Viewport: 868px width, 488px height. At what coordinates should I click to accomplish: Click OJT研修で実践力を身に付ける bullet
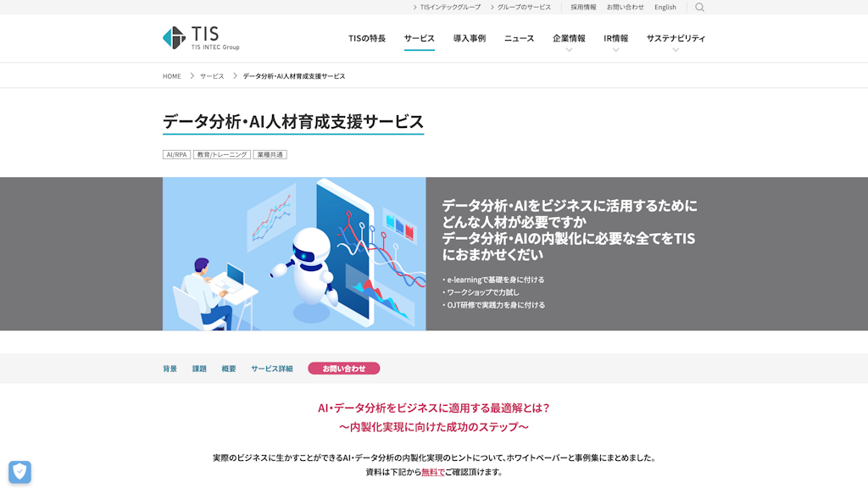coord(493,305)
